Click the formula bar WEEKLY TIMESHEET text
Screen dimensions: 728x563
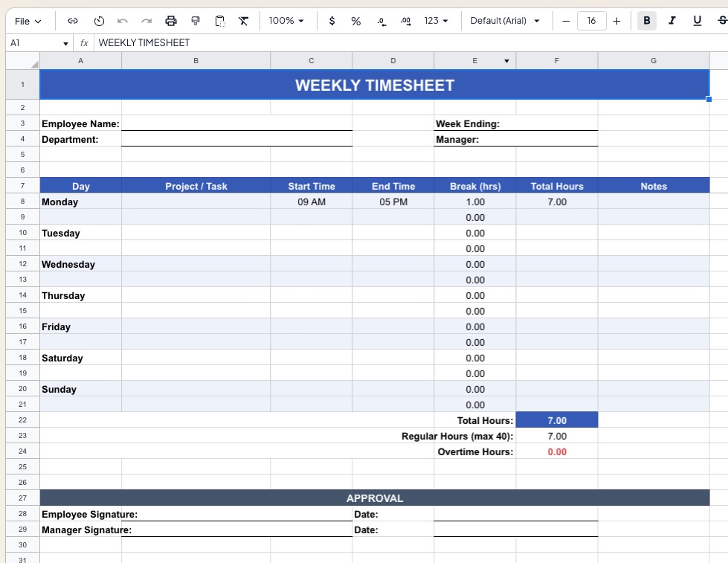[x=144, y=42]
